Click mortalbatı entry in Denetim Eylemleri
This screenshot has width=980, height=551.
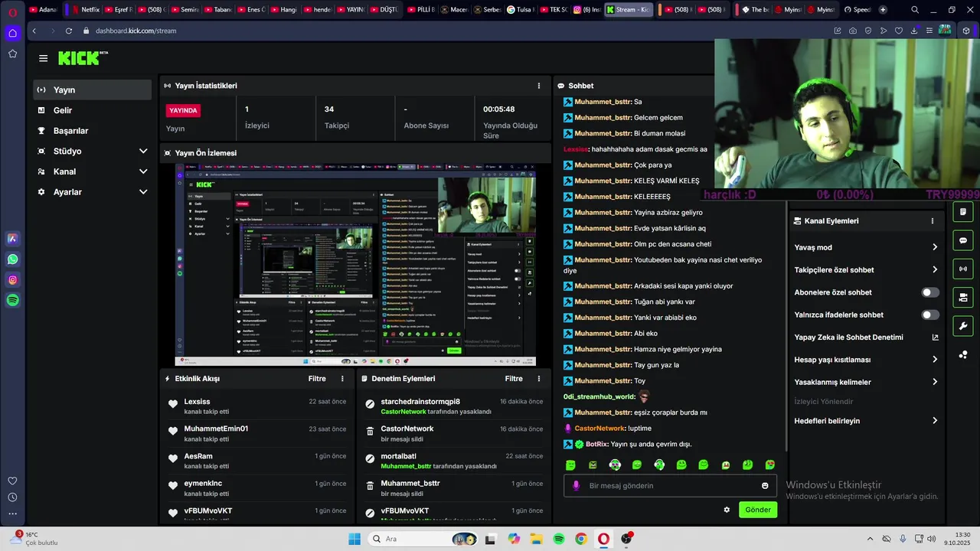[x=453, y=461]
